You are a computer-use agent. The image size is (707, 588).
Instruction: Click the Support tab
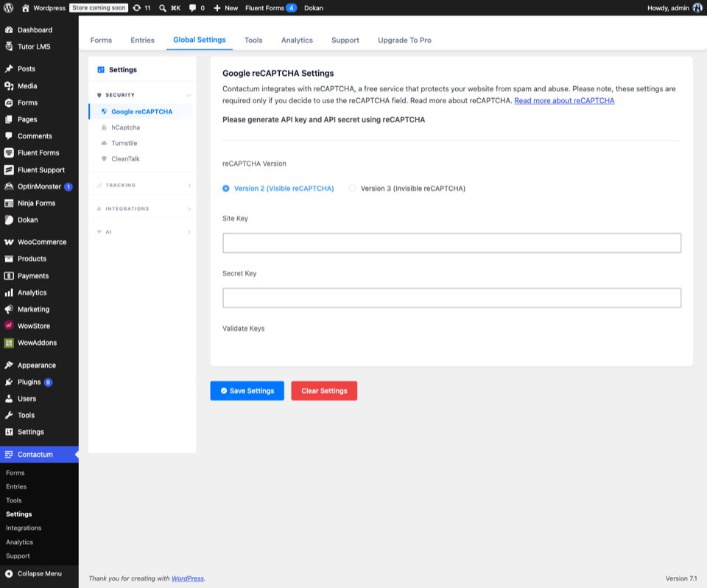click(x=345, y=41)
